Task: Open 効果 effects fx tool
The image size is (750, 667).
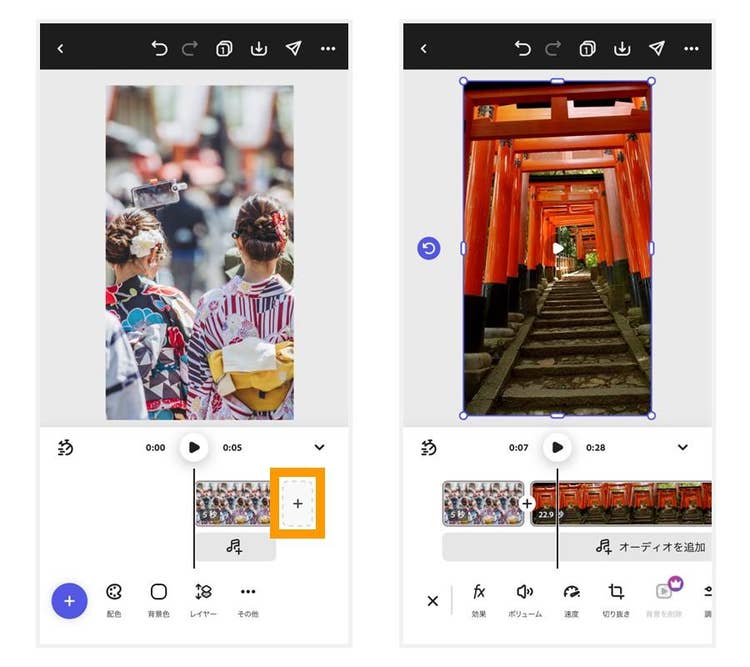Action: click(x=479, y=600)
